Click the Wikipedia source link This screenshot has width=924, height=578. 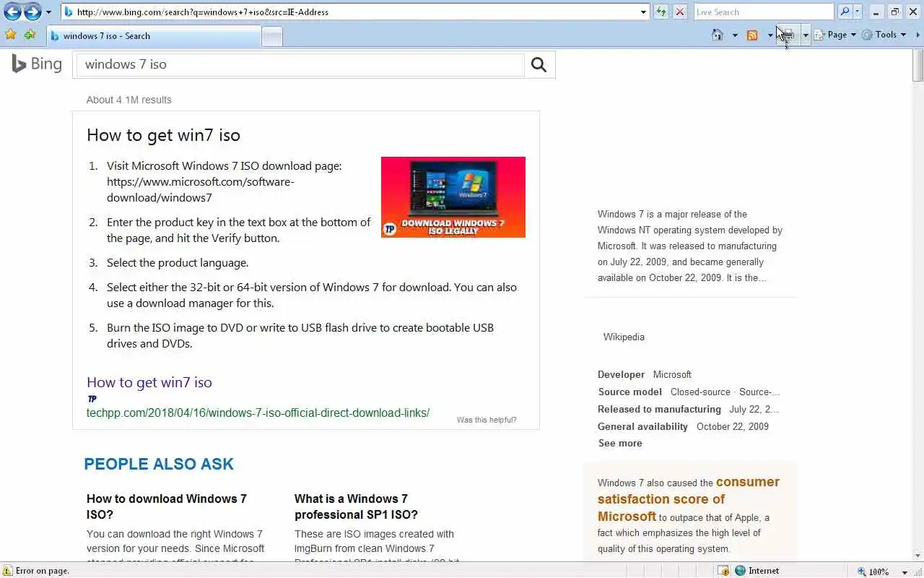624,337
